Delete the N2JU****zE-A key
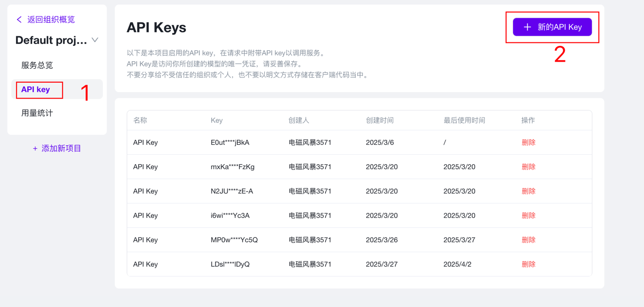The image size is (644, 307). click(528, 191)
